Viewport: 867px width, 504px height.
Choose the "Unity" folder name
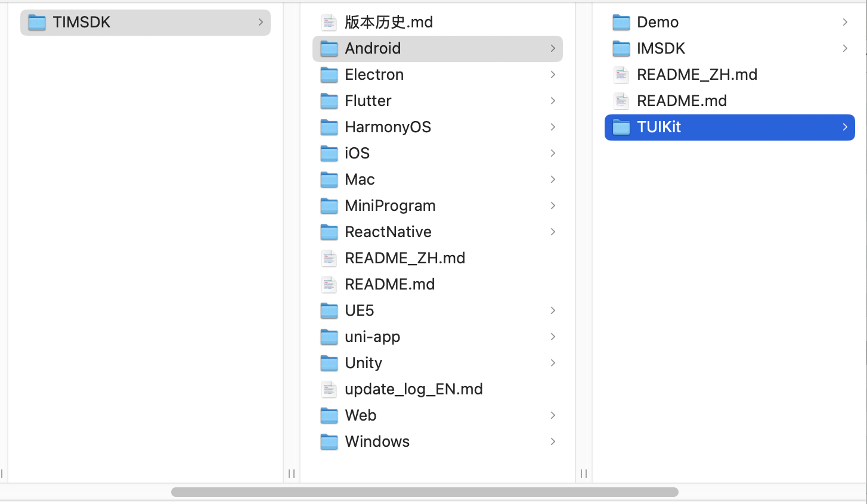[x=364, y=363]
